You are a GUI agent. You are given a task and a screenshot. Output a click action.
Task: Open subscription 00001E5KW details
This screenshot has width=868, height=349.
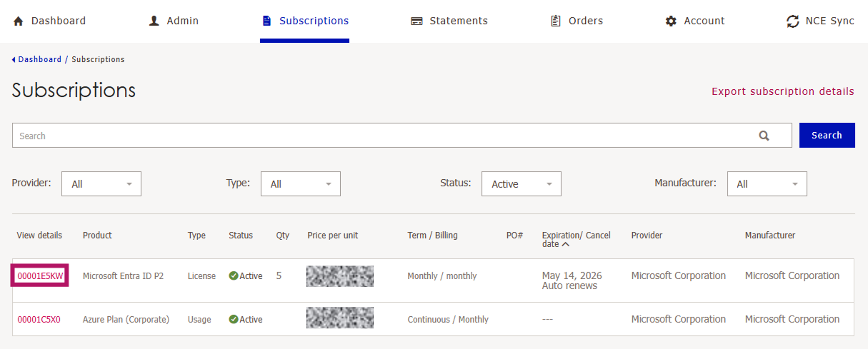40,276
